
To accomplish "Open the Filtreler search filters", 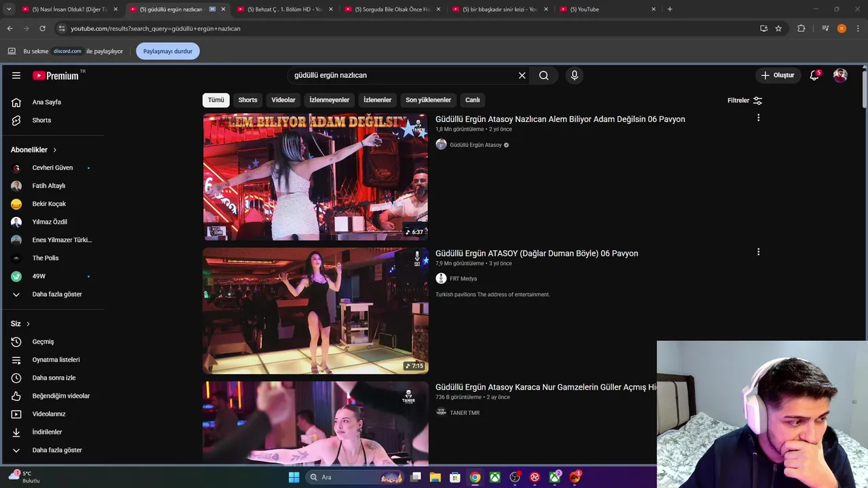I will pyautogui.click(x=745, y=100).
